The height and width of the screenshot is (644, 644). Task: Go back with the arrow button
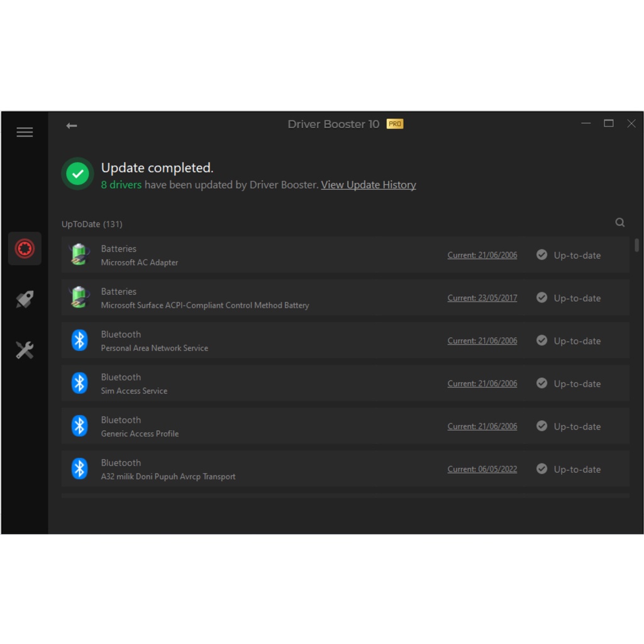(72, 126)
